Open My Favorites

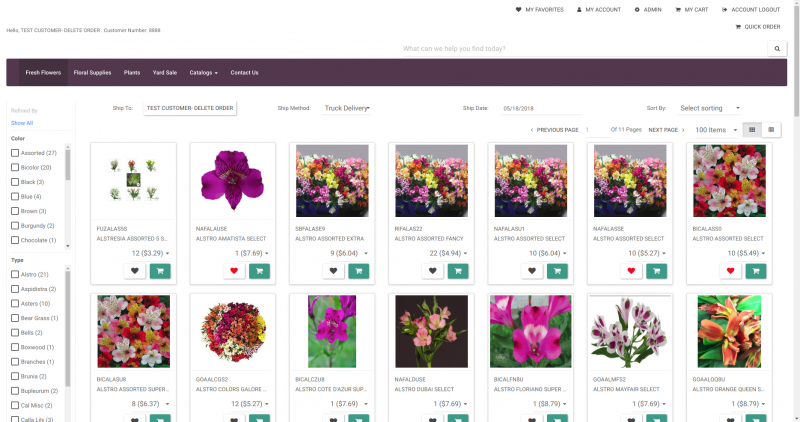(x=540, y=10)
